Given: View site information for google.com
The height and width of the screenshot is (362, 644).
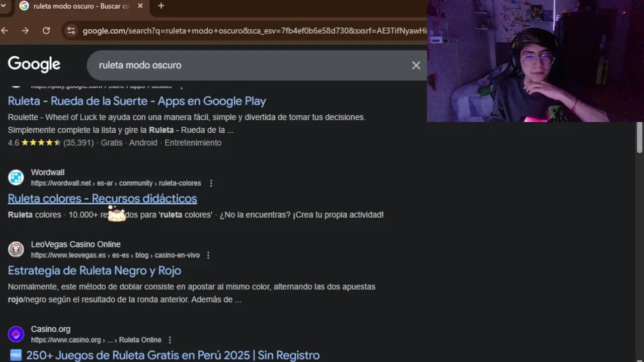Looking at the screenshot, I should (x=71, y=31).
